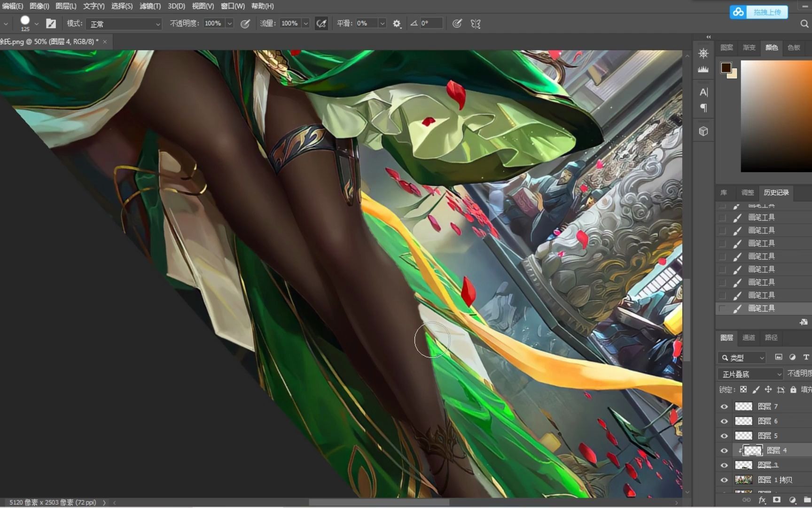Select last 画笔工具 history state
Viewport: 812px width, 508px height.
[764, 308]
